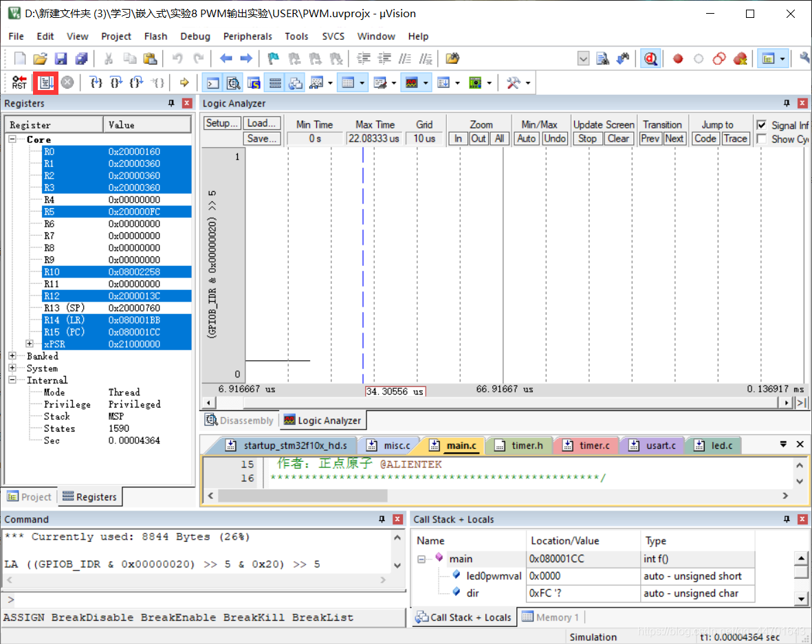The image size is (812, 644).
Task: Switch to the Memory 1 tab
Action: coord(551,617)
